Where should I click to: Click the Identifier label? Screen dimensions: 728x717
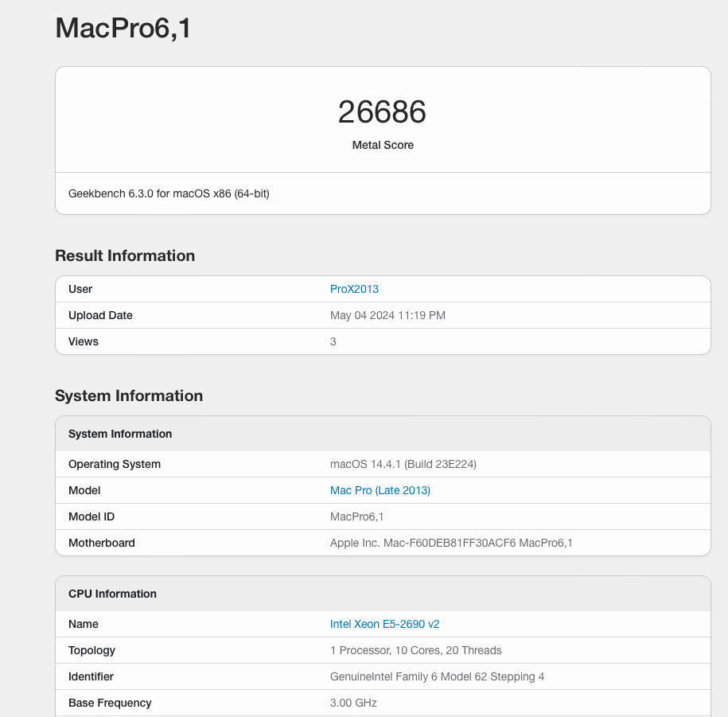click(x=91, y=676)
